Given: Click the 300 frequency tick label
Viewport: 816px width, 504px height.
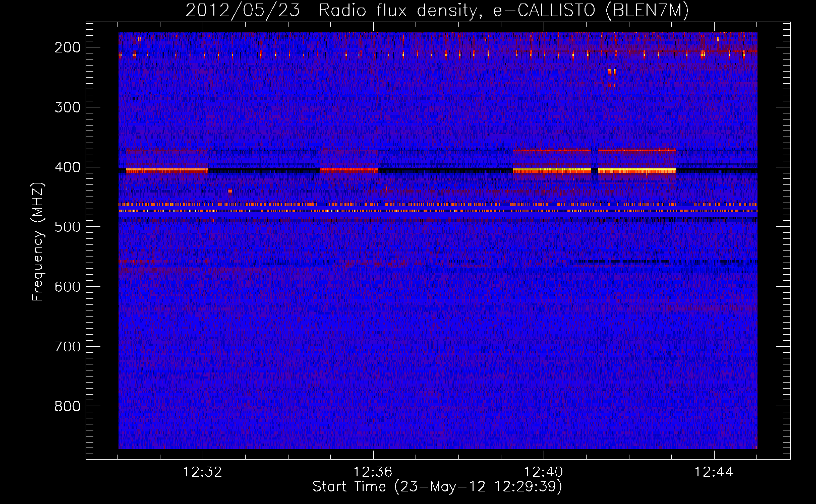Looking at the screenshot, I should pos(67,107).
